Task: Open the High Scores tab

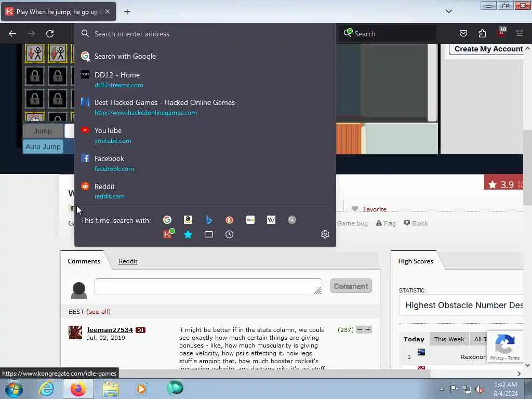Action: [416, 261]
